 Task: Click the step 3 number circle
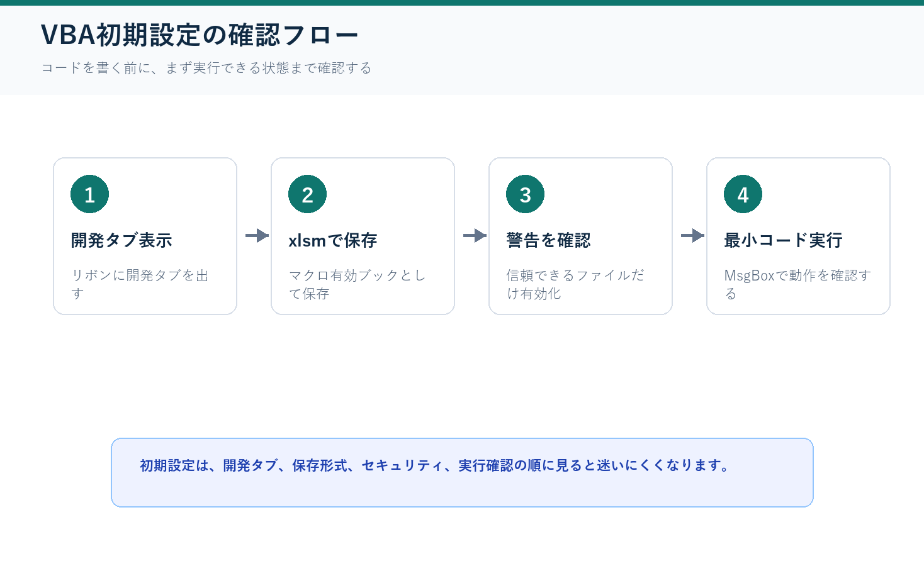(525, 194)
